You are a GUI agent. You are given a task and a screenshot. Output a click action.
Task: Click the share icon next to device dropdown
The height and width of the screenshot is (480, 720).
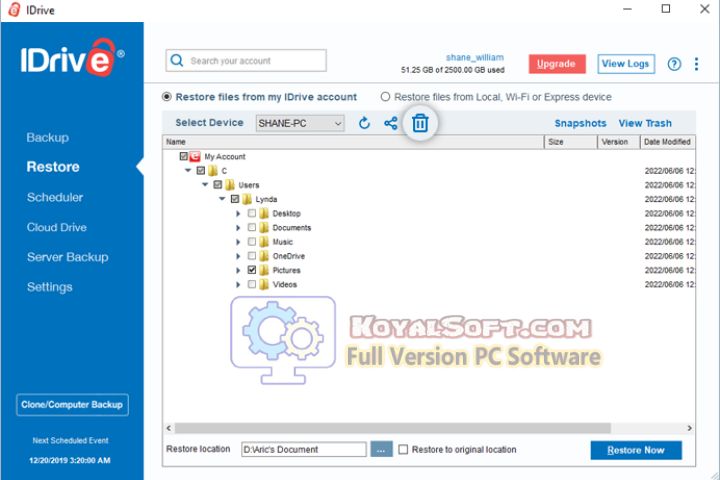click(391, 123)
